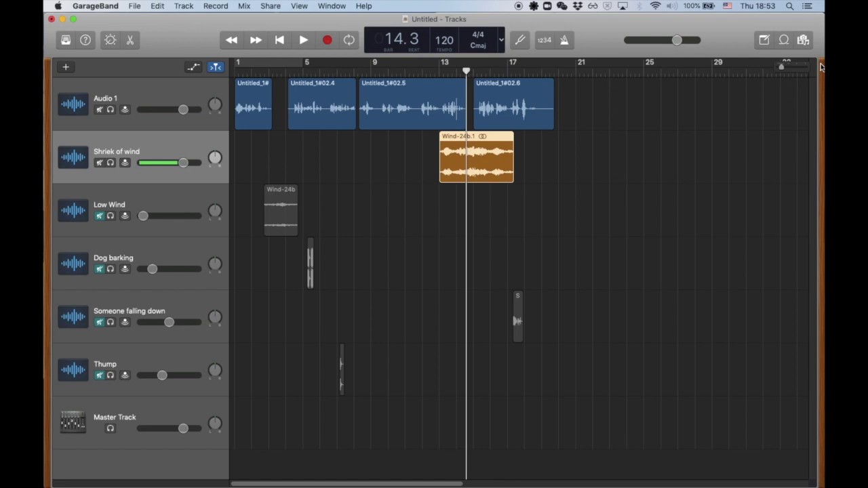Open the Track menu
This screenshot has width=868, height=488.
(184, 6)
